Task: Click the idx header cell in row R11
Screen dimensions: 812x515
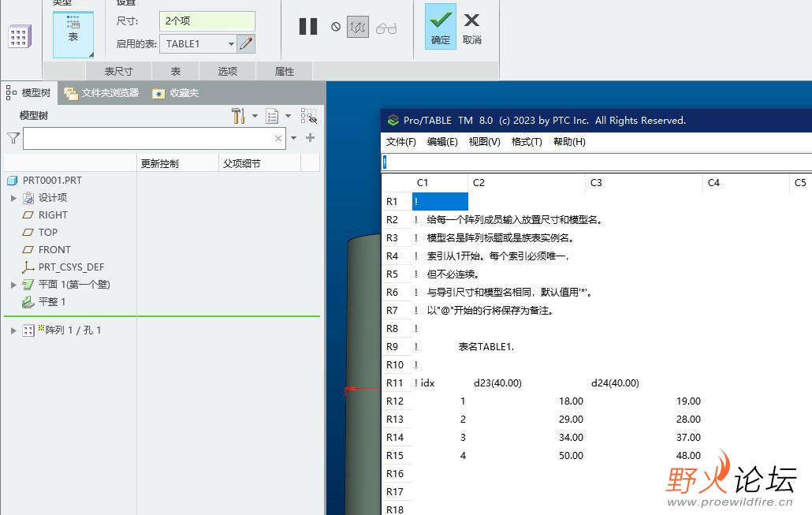Action: coord(428,383)
